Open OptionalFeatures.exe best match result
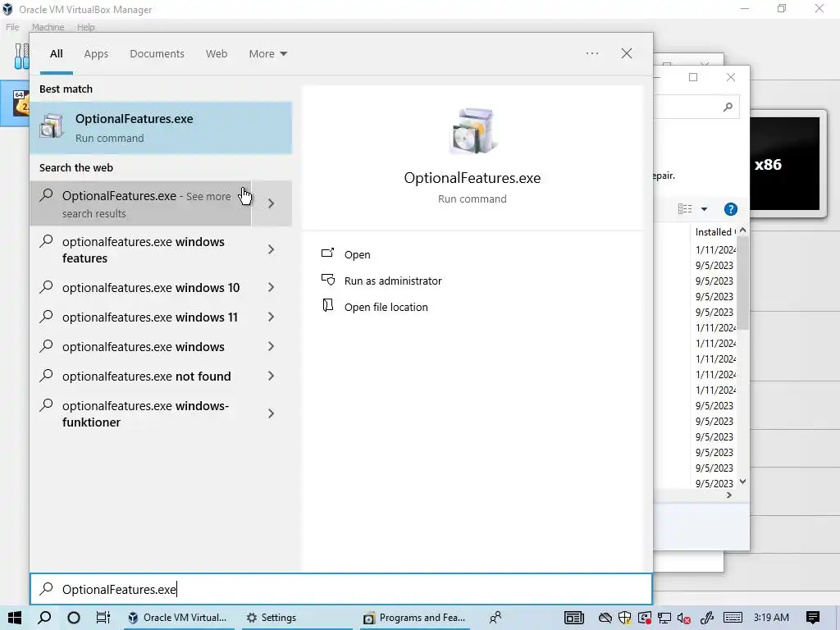Image resolution: width=840 pixels, height=630 pixels. pyautogui.click(x=161, y=128)
